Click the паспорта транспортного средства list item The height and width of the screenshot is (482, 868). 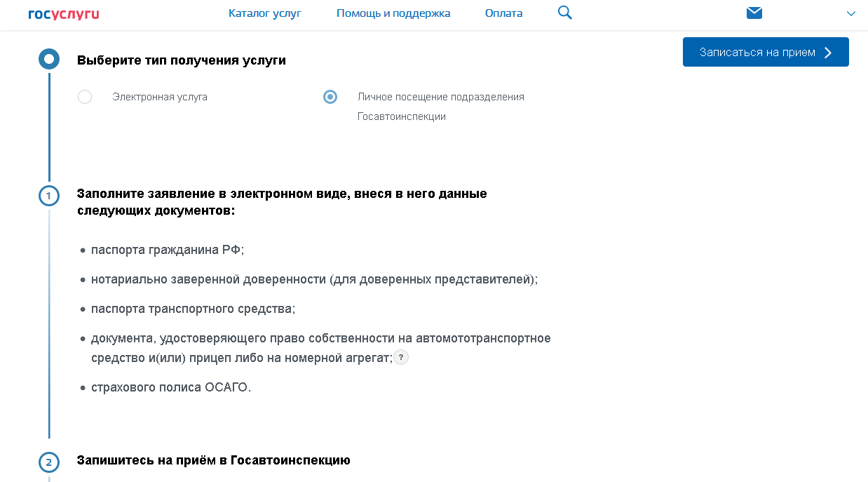coord(193,309)
